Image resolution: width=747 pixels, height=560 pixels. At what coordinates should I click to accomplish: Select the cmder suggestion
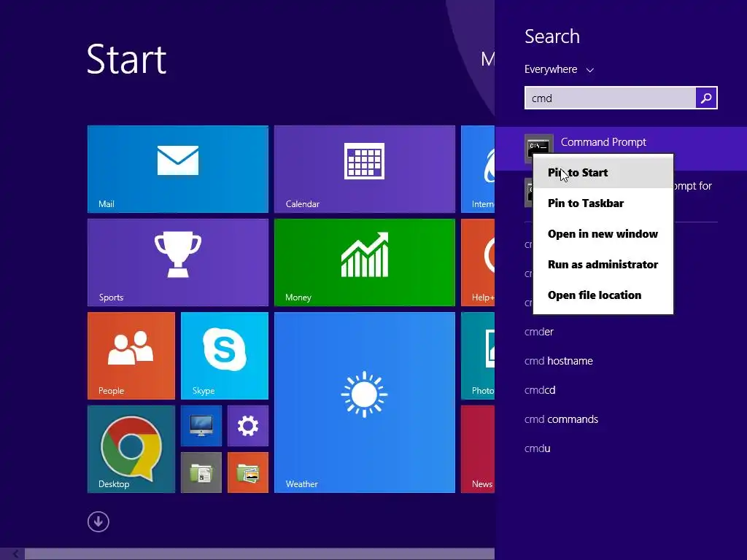[539, 332]
